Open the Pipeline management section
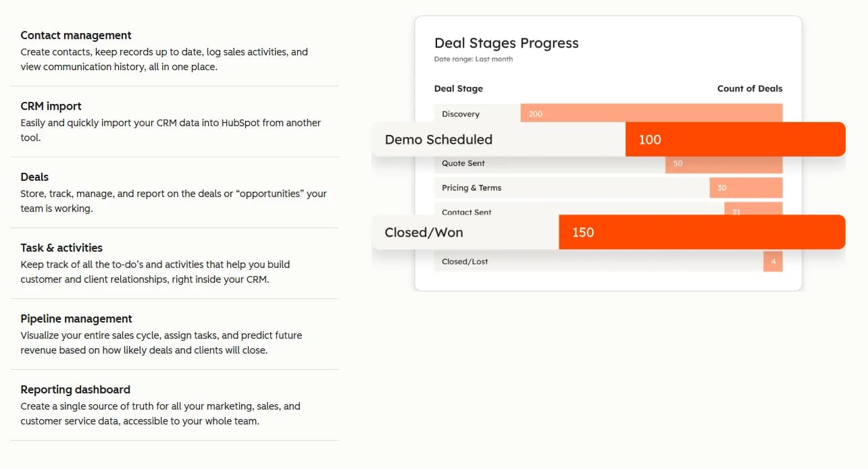868x469 pixels. [x=76, y=319]
